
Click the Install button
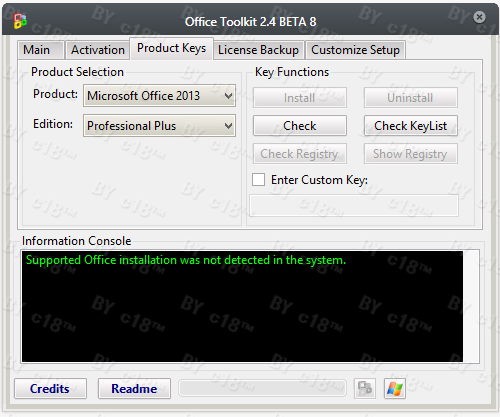[x=300, y=98]
